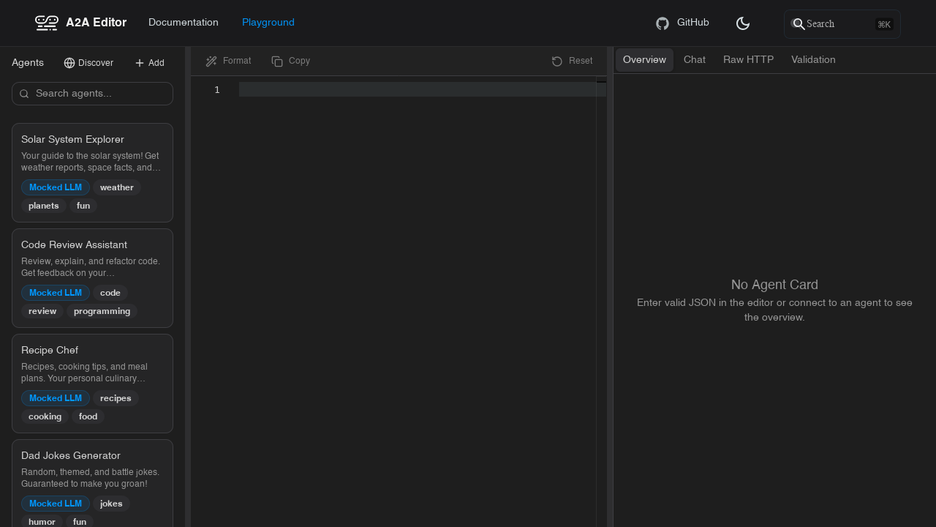Click the line number 1 in the gutter

pyautogui.click(x=217, y=90)
